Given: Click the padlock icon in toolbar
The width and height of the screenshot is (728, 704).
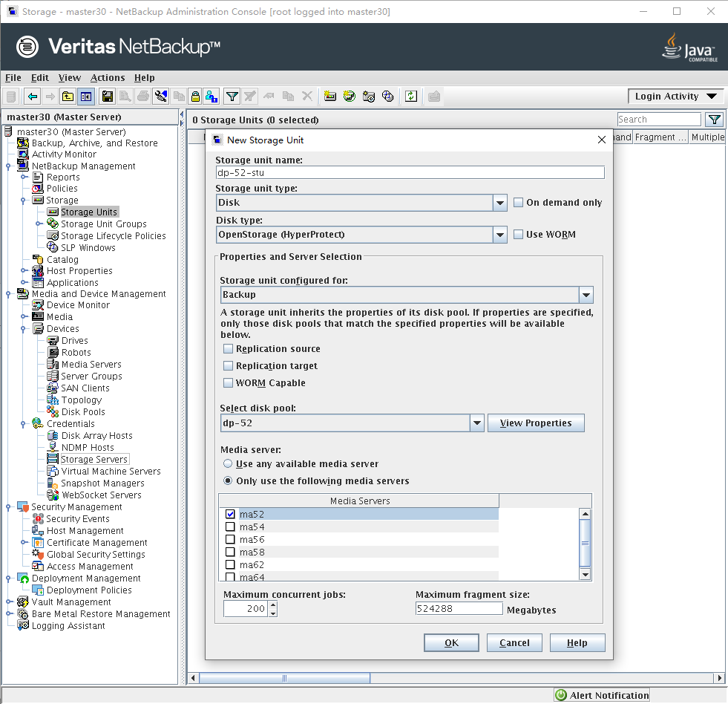Looking at the screenshot, I should [x=195, y=97].
